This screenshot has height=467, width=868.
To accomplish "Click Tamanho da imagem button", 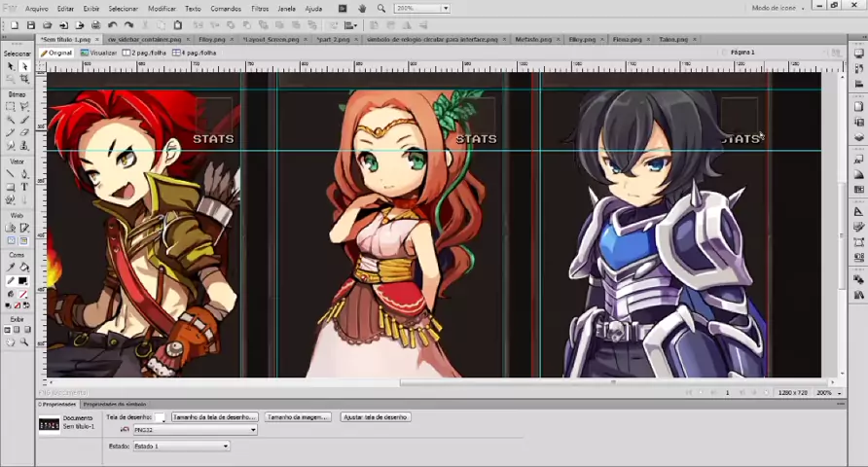I will coord(298,416).
